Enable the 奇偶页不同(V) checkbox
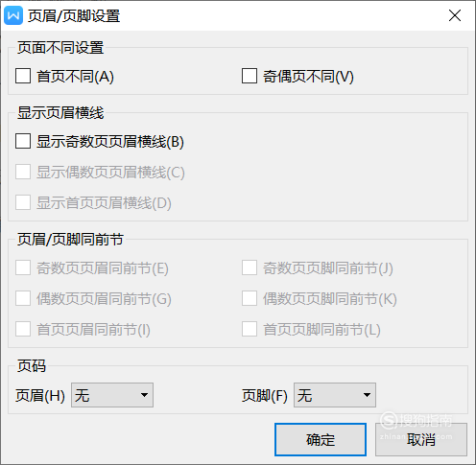Image resolution: width=476 pixels, height=465 pixels. point(250,76)
